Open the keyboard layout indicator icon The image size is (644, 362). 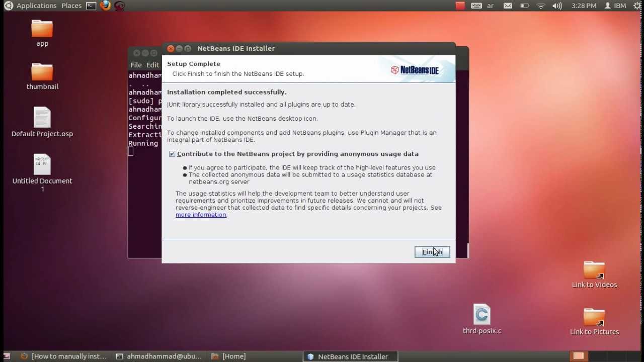[476, 6]
